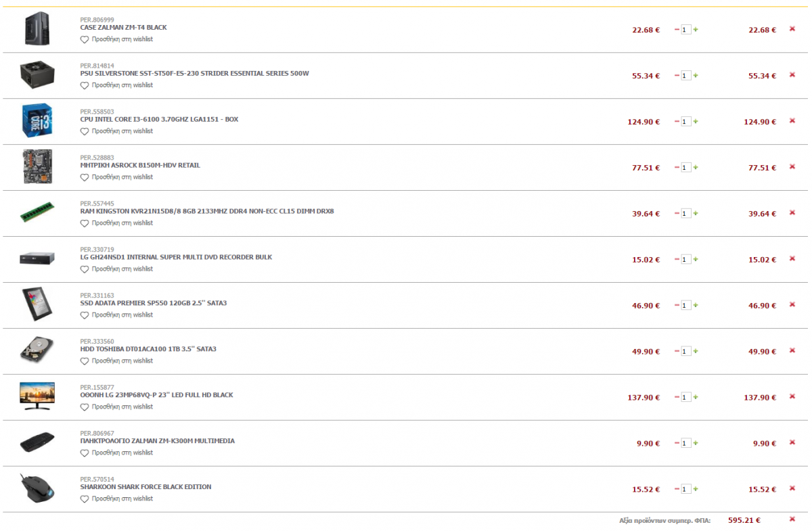The image size is (812, 531).
Task: Remove RAM KINGSTON 8GB from cart
Action: pos(792,213)
